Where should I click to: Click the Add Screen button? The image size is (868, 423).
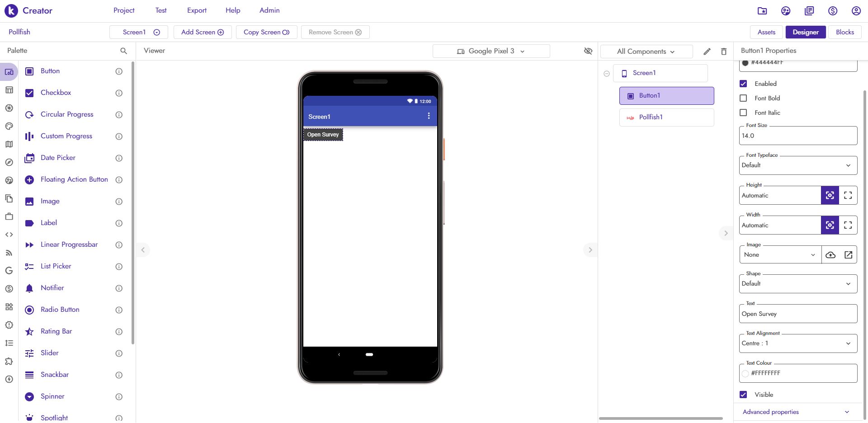coord(202,32)
